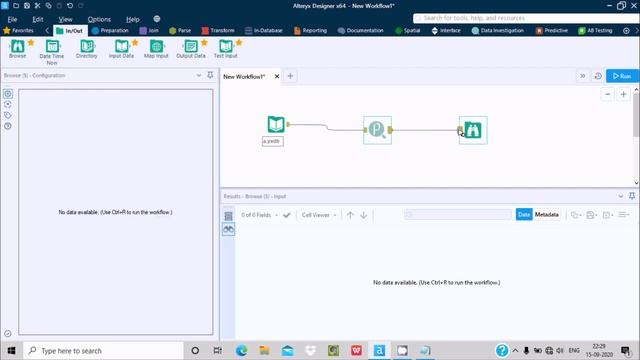Open the Windows Start menu
This screenshot has width=640, height=360.
coord(11,351)
